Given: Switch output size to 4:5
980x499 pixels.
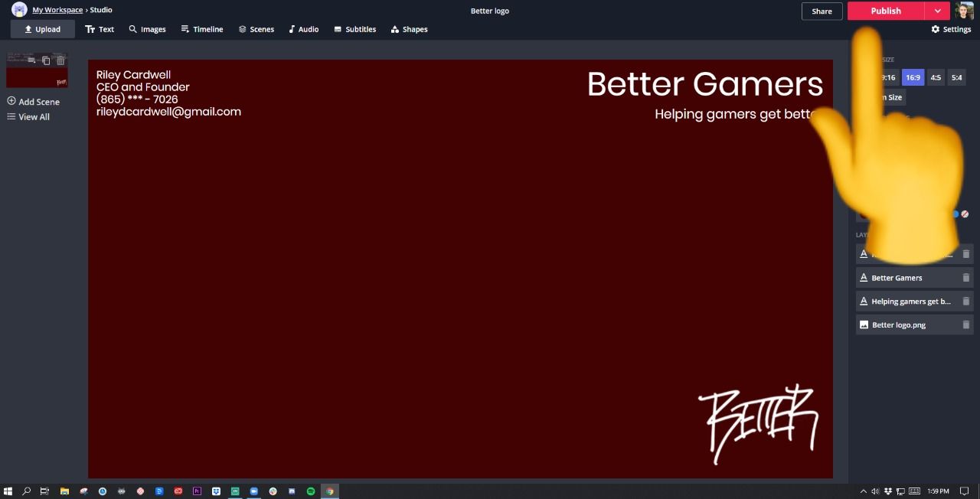Looking at the screenshot, I should (936, 77).
